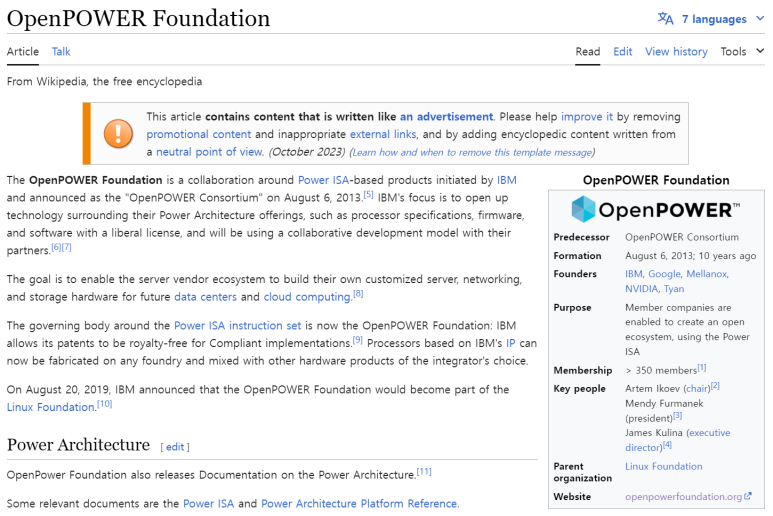773x516 pixels.
Task: Click citation [3] after president
Action: (678, 415)
